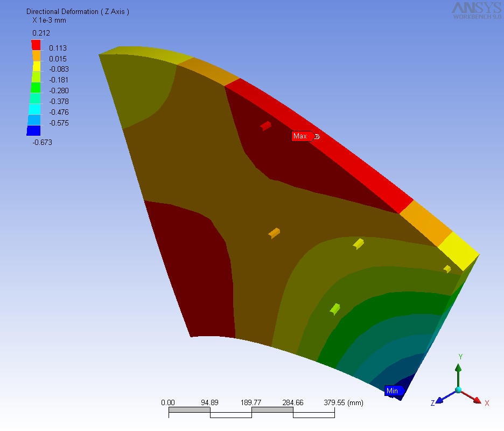Screen dimensions: 504x431
Task: Select the dark blue legend color band
Action: point(34,130)
